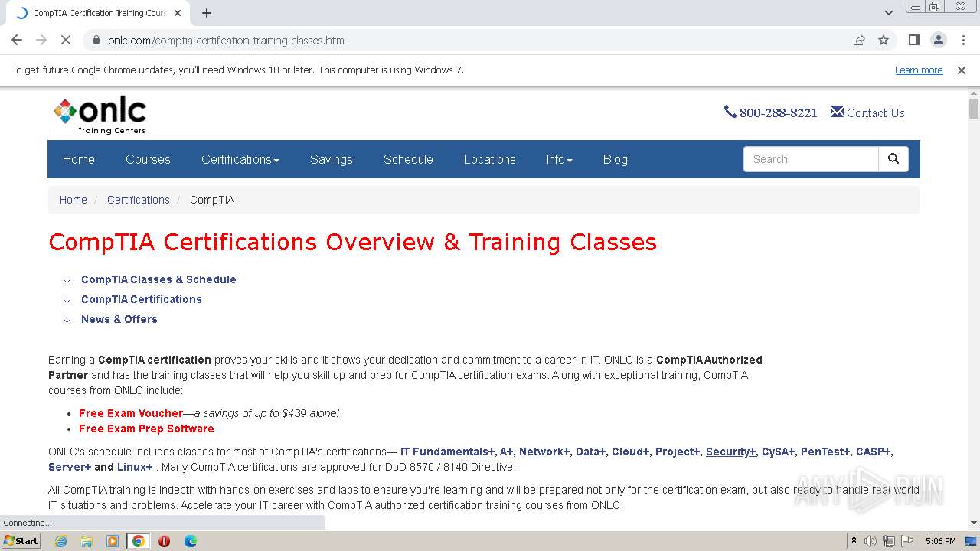Click the site lock icon in address bar
This screenshot has width=980, height=551.
click(96, 40)
